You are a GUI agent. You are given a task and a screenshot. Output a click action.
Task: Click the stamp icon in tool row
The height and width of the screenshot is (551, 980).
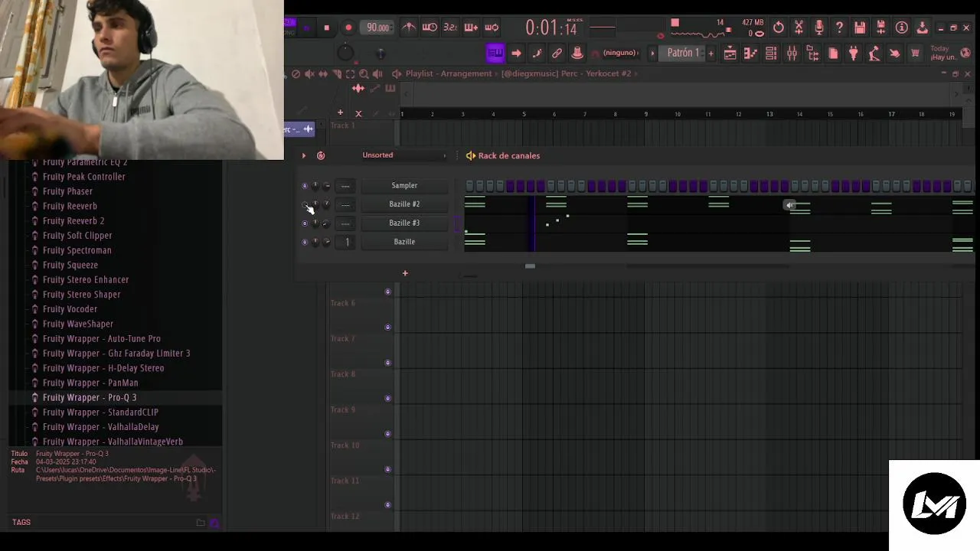(577, 53)
